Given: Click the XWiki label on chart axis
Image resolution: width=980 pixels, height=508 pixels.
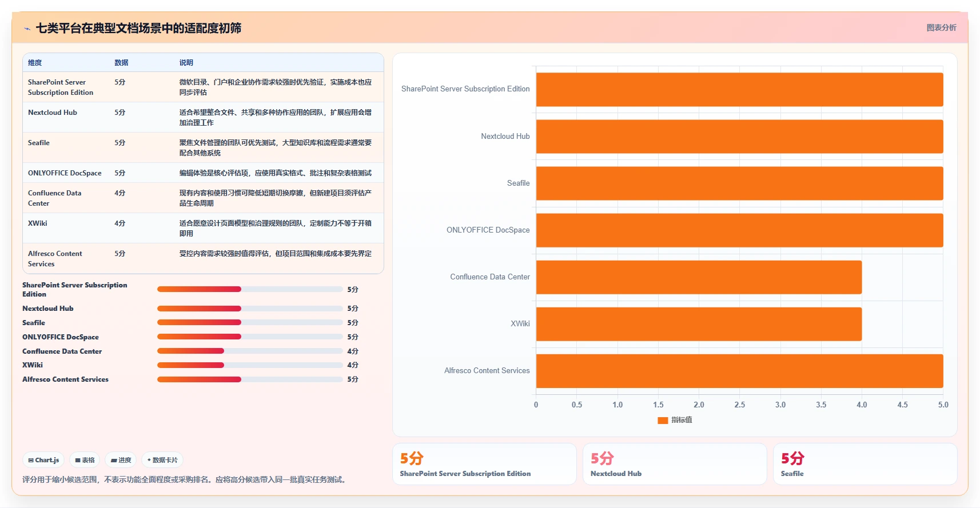Looking at the screenshot, I should click(520, 324).
